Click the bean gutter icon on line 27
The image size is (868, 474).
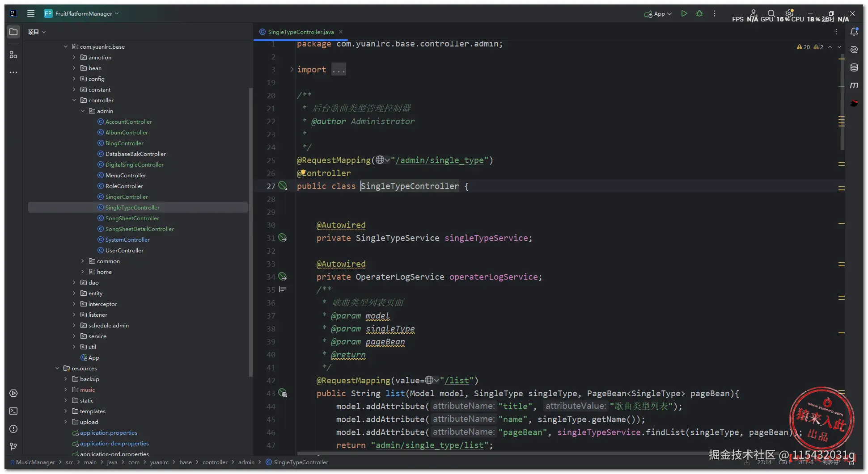point(283,185)
